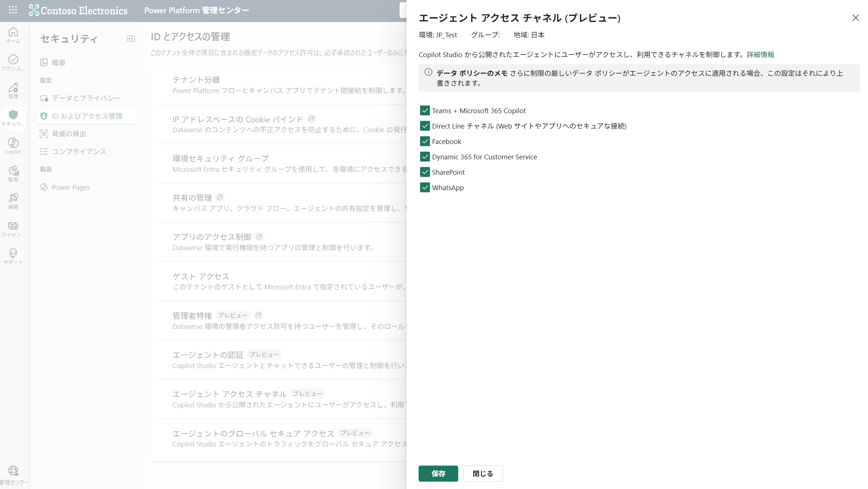The height and width of the screenshot is (489, 868).
Task: Open the 詳細情報 link
Action: tap(760, 54)
